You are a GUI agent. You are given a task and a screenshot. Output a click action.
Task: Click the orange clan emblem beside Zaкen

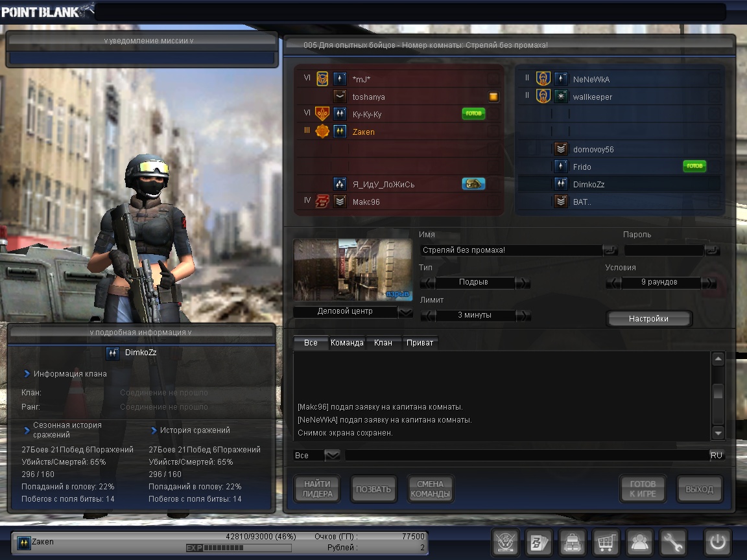pyautogui.click(x=322, y=131)
